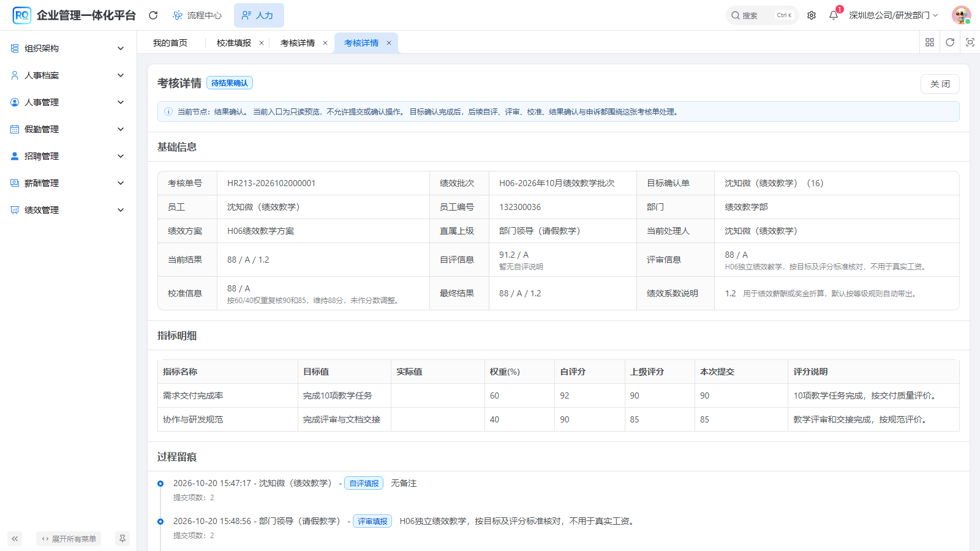The width and height of the screenshot is (980, 551).
Task: Reload current tab with tab-bar refresh icon
Action: click(x=950, y=42)
